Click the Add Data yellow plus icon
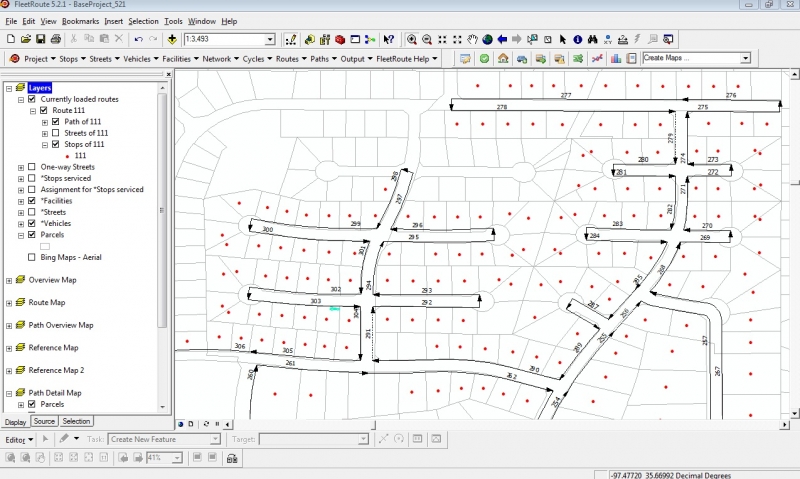 pyautogui.click(x=172, y=39)
